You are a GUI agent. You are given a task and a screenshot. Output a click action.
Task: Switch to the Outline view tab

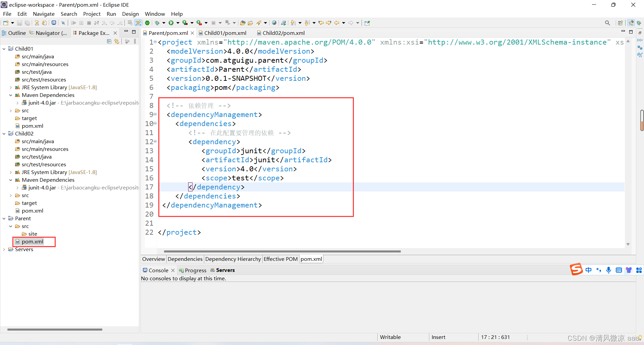(14, 33)
